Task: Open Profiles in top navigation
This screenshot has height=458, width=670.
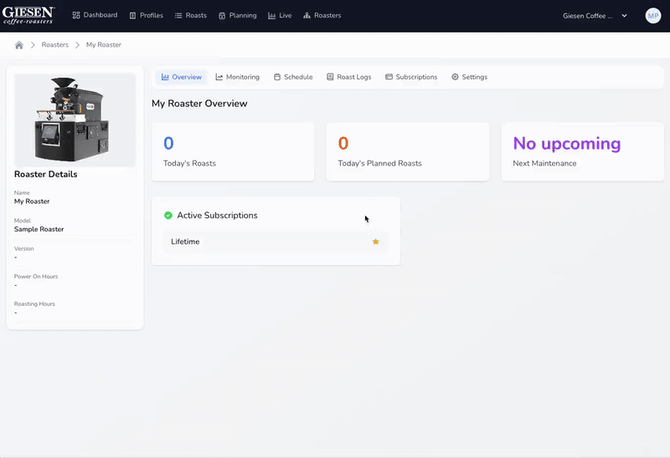Action: (x=146, y=16)
